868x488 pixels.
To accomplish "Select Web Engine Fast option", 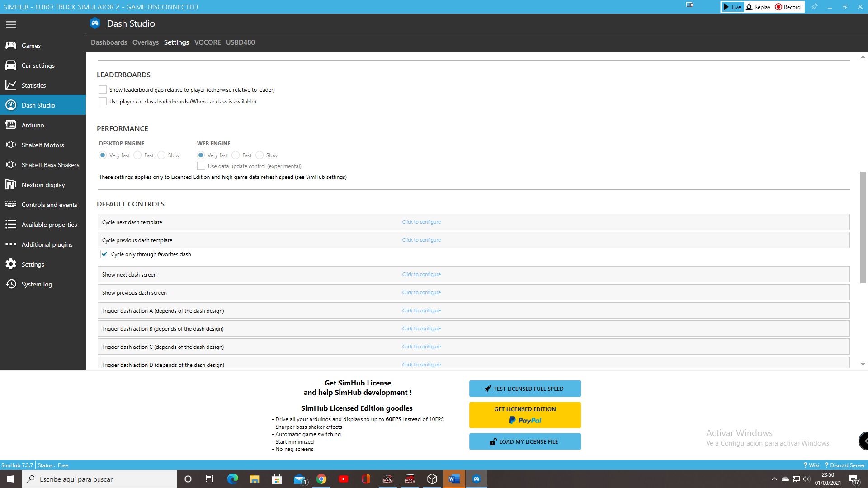I will coord(236,155).
